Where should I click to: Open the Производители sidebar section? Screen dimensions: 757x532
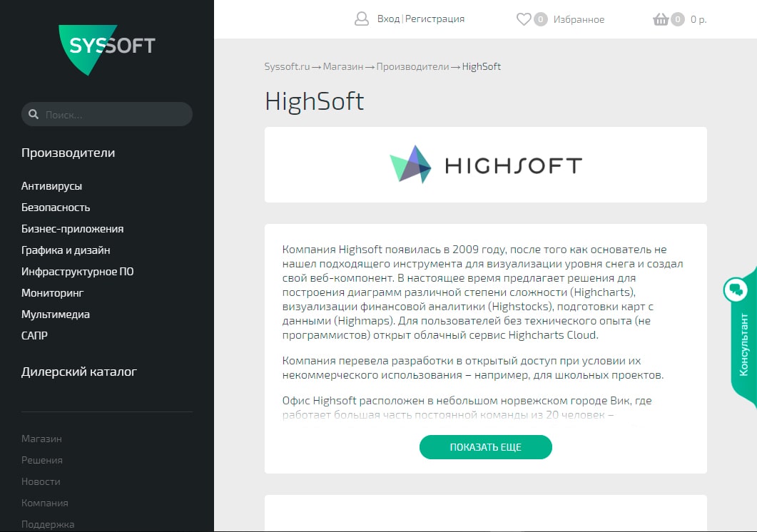click(x=68, y=153)
